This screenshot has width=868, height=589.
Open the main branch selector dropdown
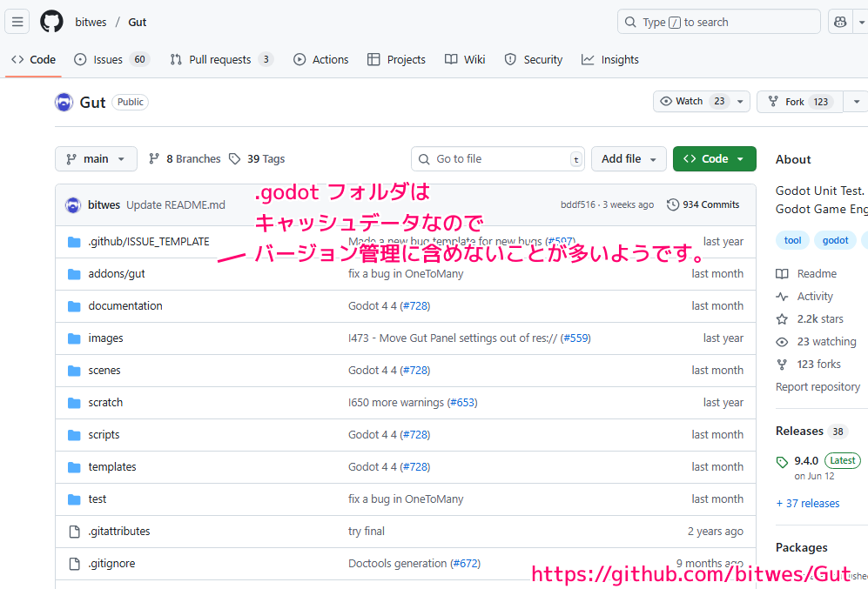click(96, 158)
